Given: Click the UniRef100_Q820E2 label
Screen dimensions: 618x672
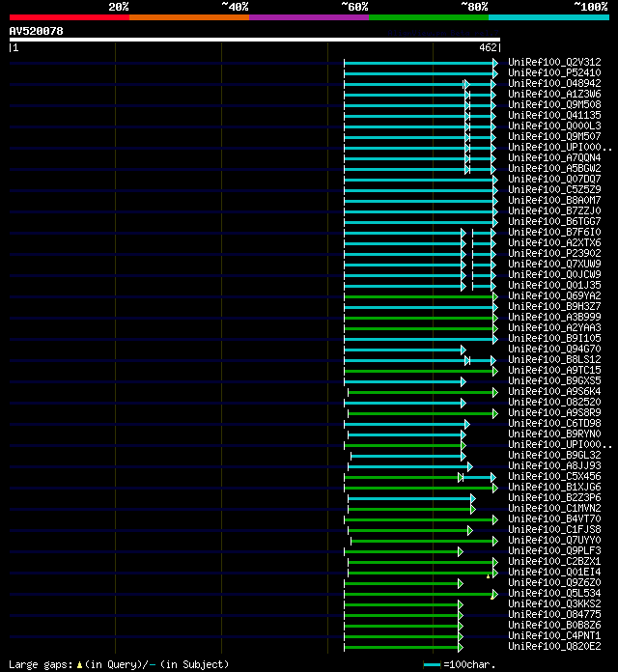Looking at the screenshot, I should [554, 646].
